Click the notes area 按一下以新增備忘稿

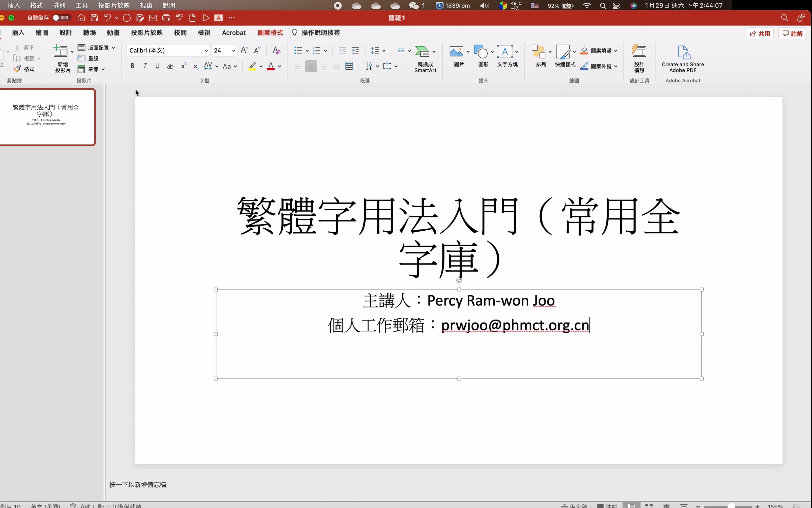coord(138,484)
